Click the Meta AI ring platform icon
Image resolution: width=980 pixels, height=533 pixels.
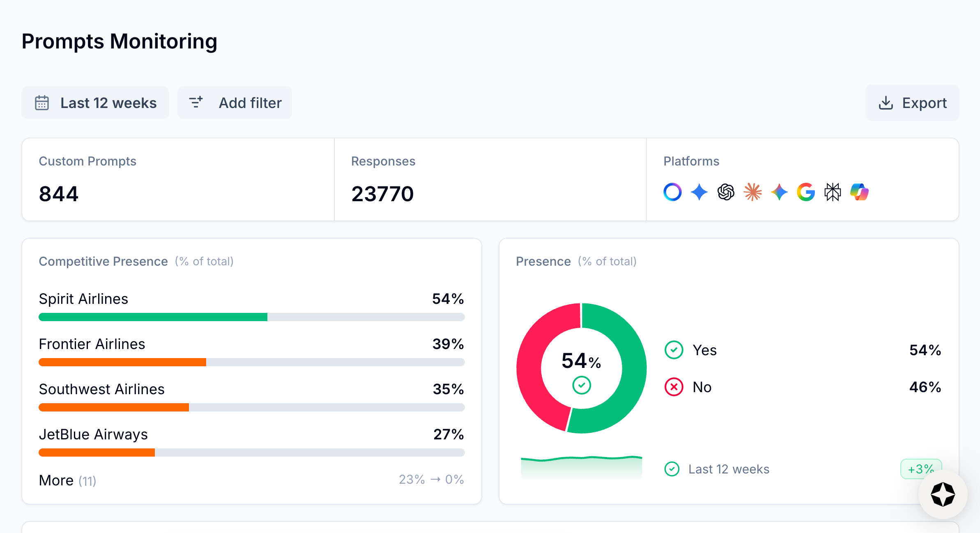coord(672,192)
